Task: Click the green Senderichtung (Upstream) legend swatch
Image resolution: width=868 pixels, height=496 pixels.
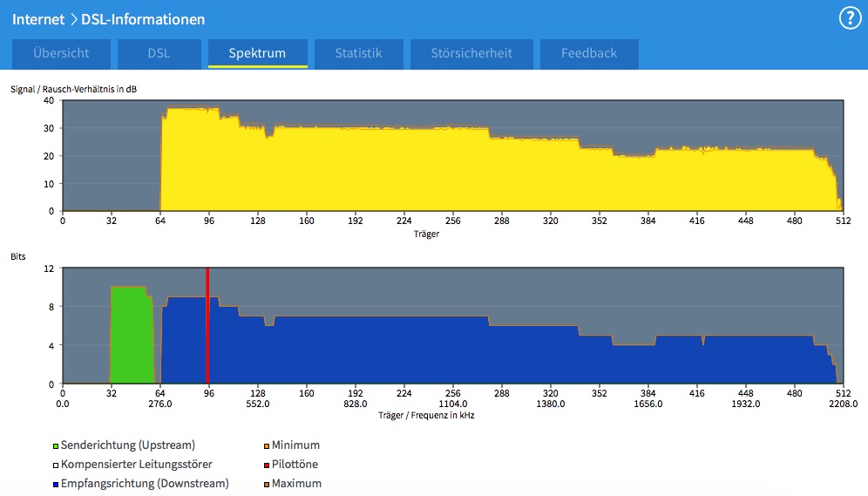Action: [x=56, y=446]
